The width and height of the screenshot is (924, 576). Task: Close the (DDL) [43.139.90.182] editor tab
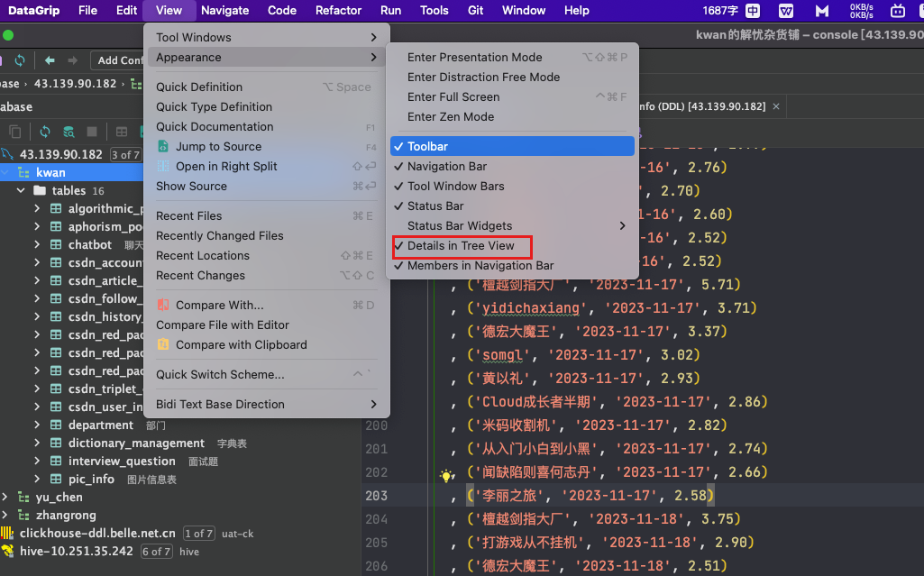click(x=776, y=106)
